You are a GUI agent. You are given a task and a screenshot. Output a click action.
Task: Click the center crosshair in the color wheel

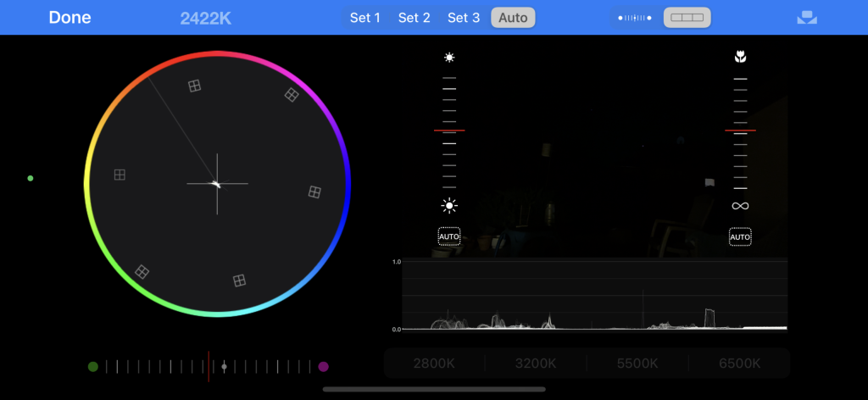coord(217,184)
